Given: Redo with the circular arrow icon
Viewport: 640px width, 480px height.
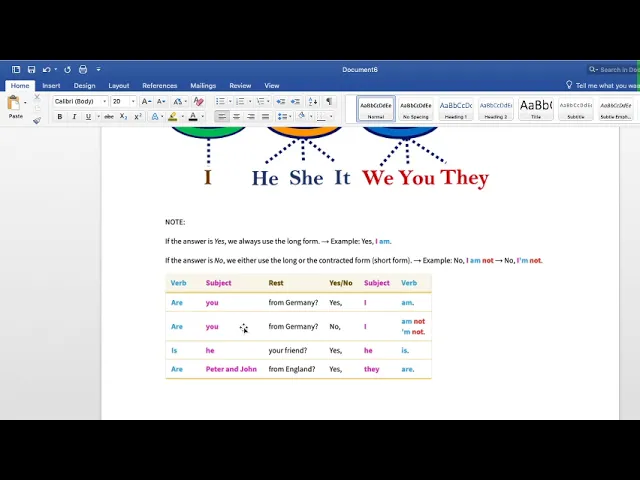Looking at the screenshot, I should pyautogui.click(x=67, y=69).
